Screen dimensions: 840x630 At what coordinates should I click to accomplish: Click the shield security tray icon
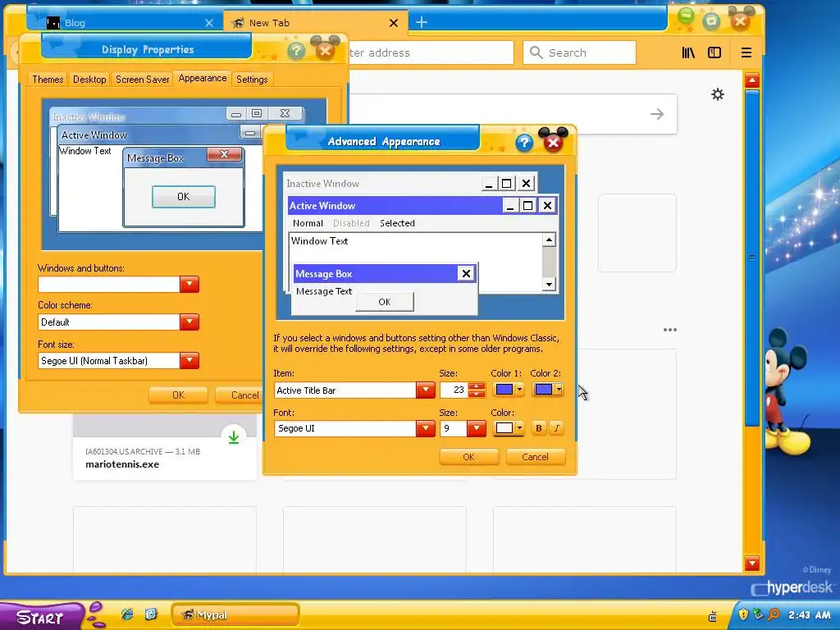point(743,614)
